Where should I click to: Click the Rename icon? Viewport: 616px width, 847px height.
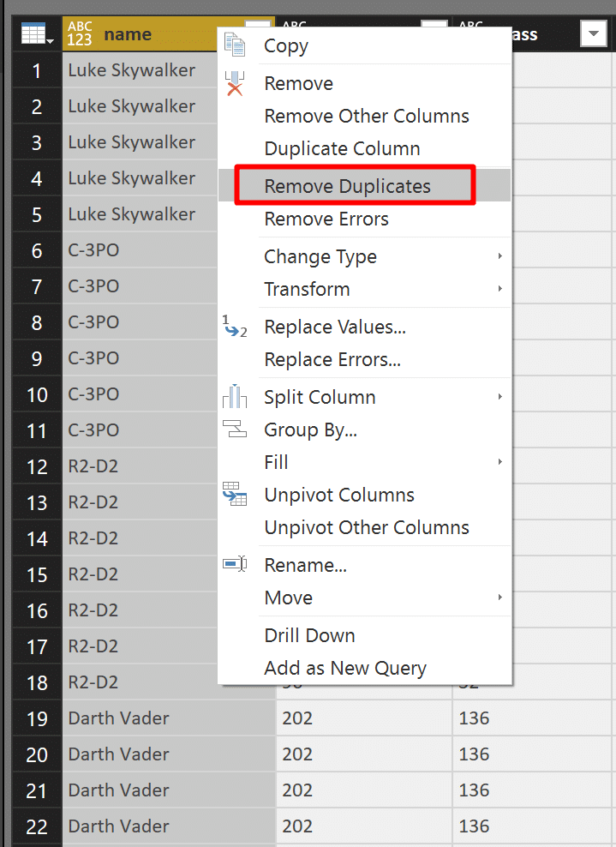pyautogui.click(x=235, y=564)
